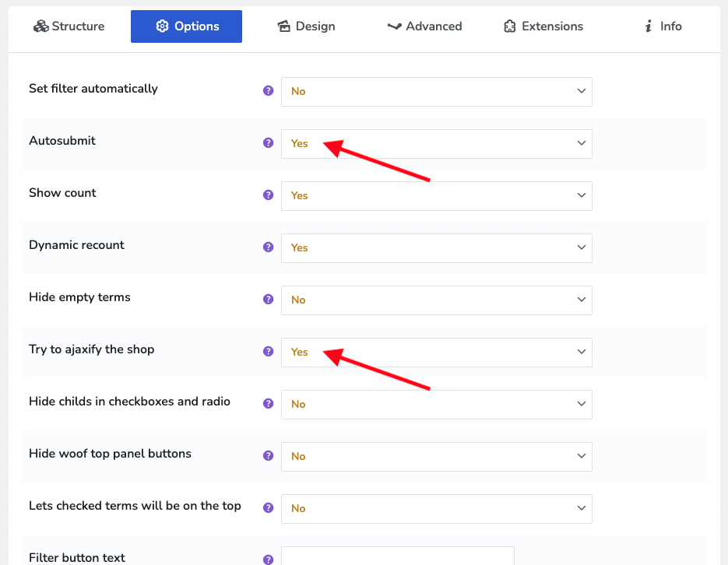Click help icon beside Hide childs in checkboxes
The width and height of the screenshot is (728, 565).
pos(268,404)
